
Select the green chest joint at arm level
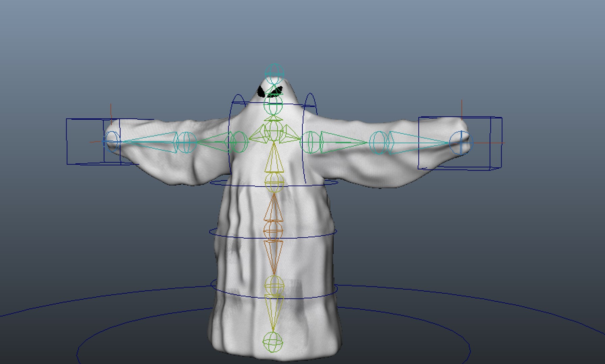[274, 130]
